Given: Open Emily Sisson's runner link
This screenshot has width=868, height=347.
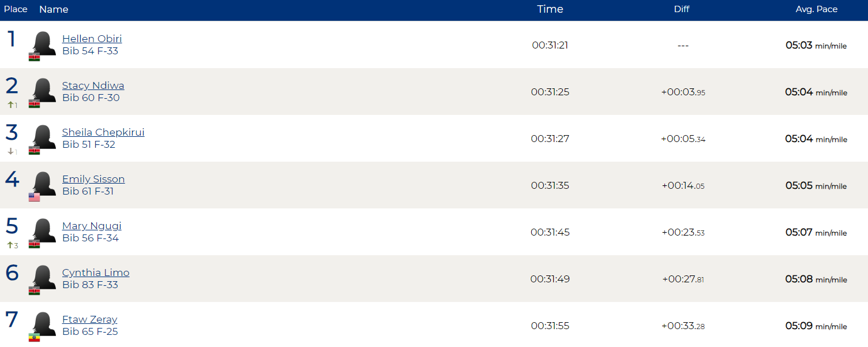Looking at the screenshot, I should coord(93,179).
